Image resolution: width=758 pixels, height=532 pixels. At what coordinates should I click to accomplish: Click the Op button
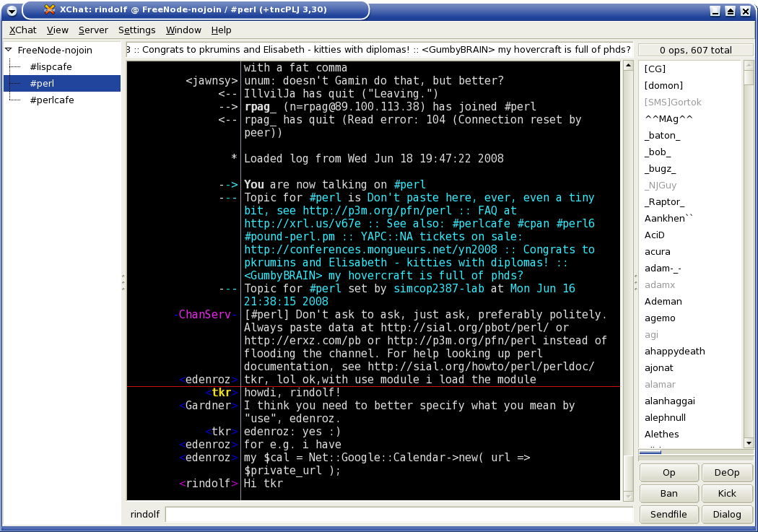pyautogui.click(x=669, y=473)
